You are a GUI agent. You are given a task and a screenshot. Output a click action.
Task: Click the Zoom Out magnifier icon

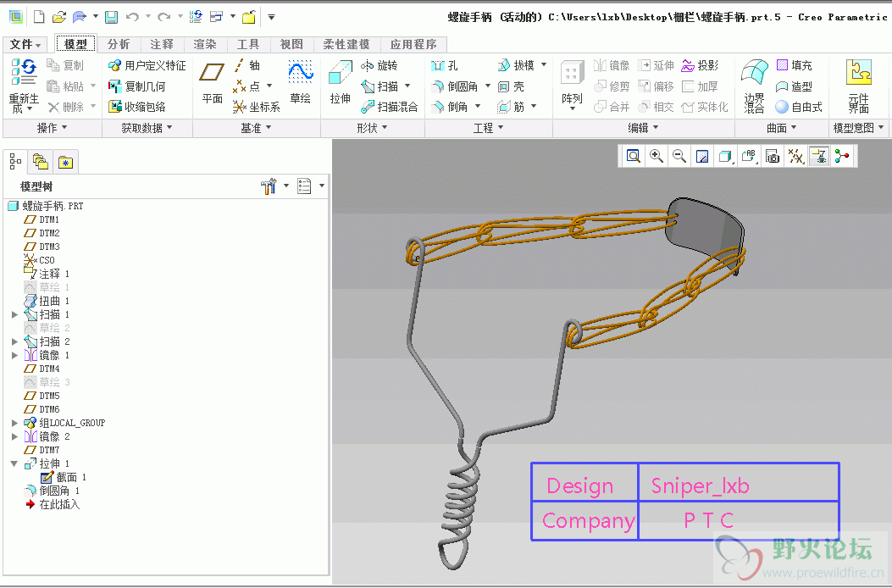[x=679, y=156]
